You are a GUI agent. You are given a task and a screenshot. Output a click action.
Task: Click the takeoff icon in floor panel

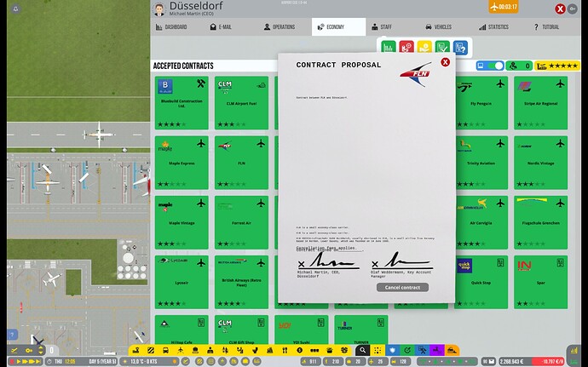(x=14, y=351)
